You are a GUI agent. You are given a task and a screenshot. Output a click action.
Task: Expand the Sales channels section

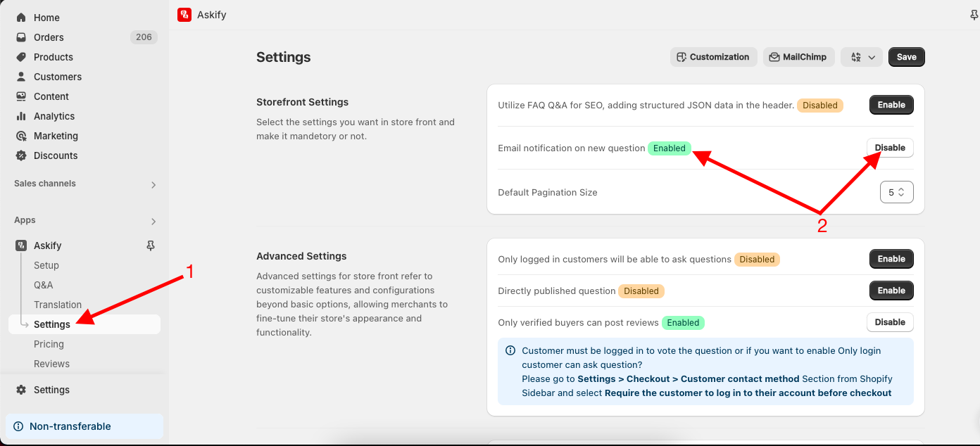[x=153, y=184]
